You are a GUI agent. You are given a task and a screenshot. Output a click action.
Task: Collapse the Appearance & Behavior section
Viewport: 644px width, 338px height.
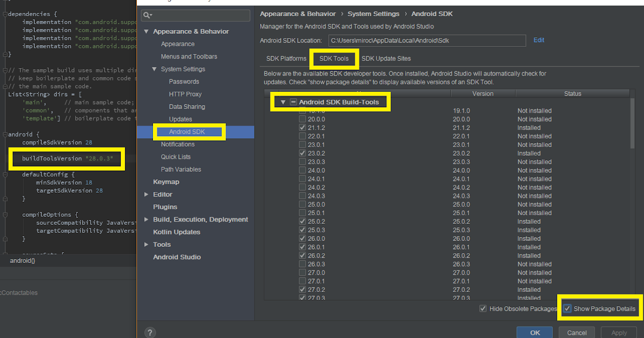click(x=146, y=31)
